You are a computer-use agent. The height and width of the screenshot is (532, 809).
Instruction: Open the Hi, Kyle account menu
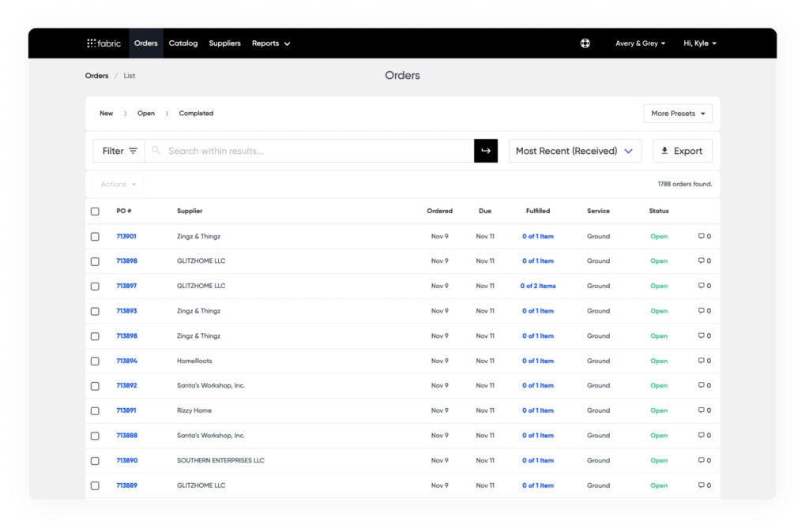698,43
